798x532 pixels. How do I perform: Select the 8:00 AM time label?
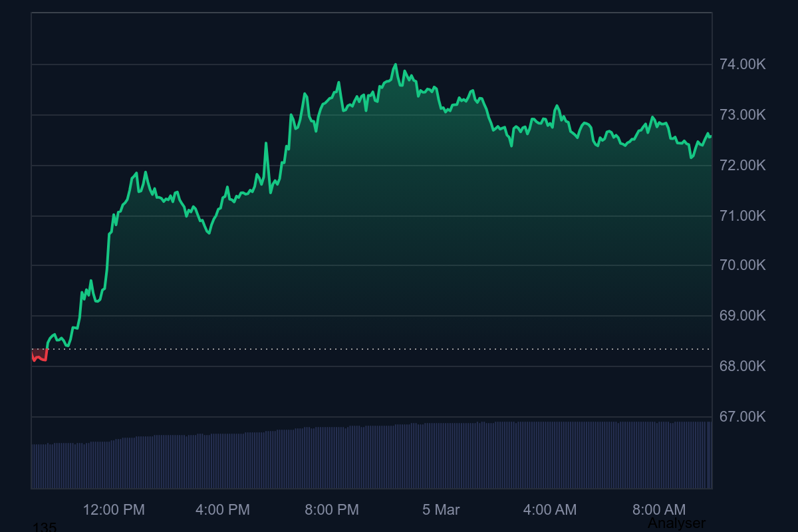pos(658,510)
